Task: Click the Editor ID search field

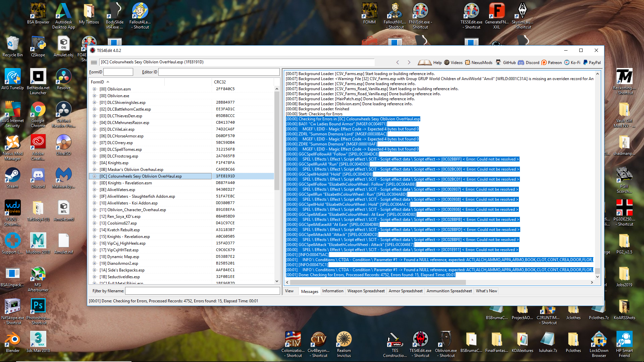Action: click(219, 72)
